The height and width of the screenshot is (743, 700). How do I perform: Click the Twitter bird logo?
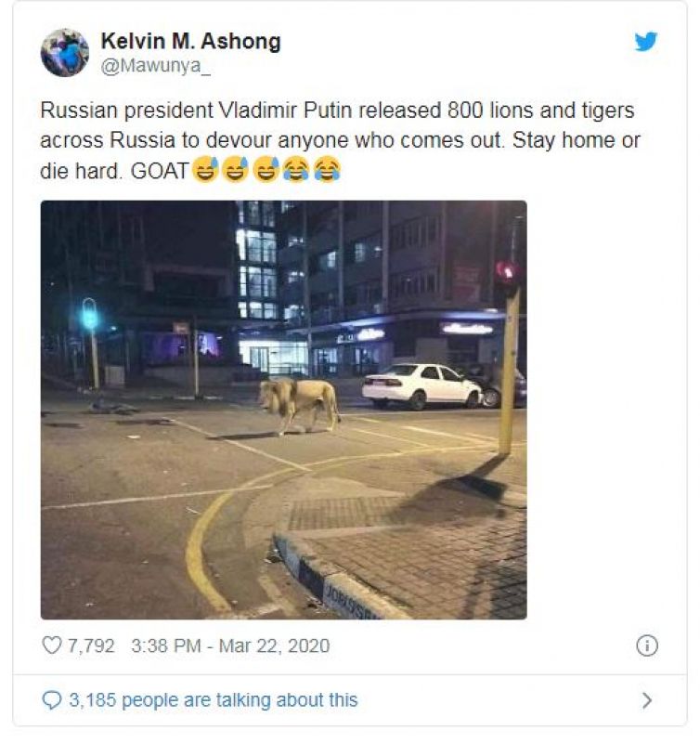[646, 41]
